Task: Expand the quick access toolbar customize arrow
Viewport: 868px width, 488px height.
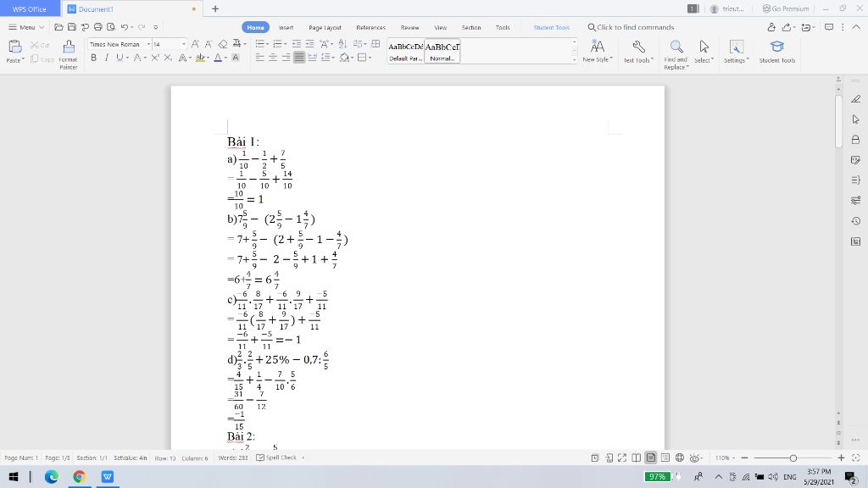Action: click(x=156, y=27)
